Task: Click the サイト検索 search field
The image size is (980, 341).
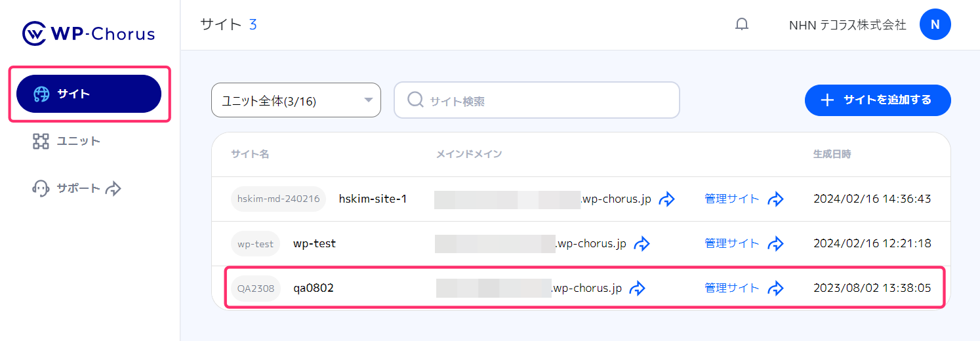Action: (537, 100)
